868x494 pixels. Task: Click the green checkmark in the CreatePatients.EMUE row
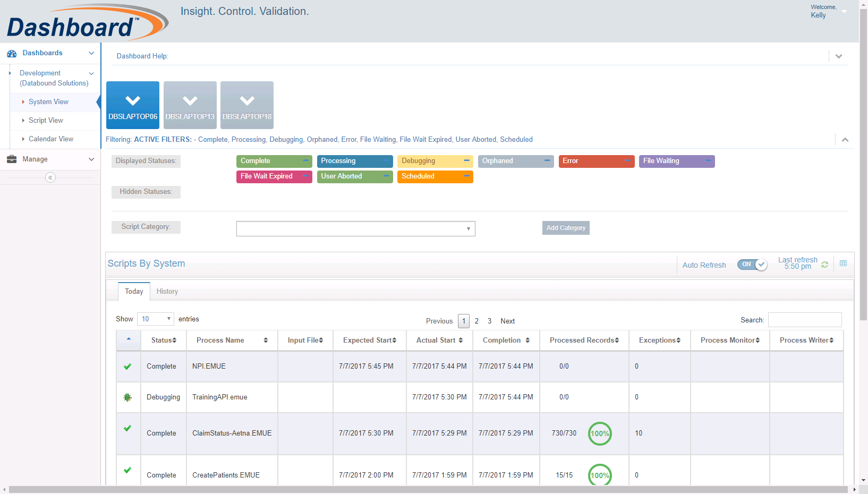click(x=127, y=470)
